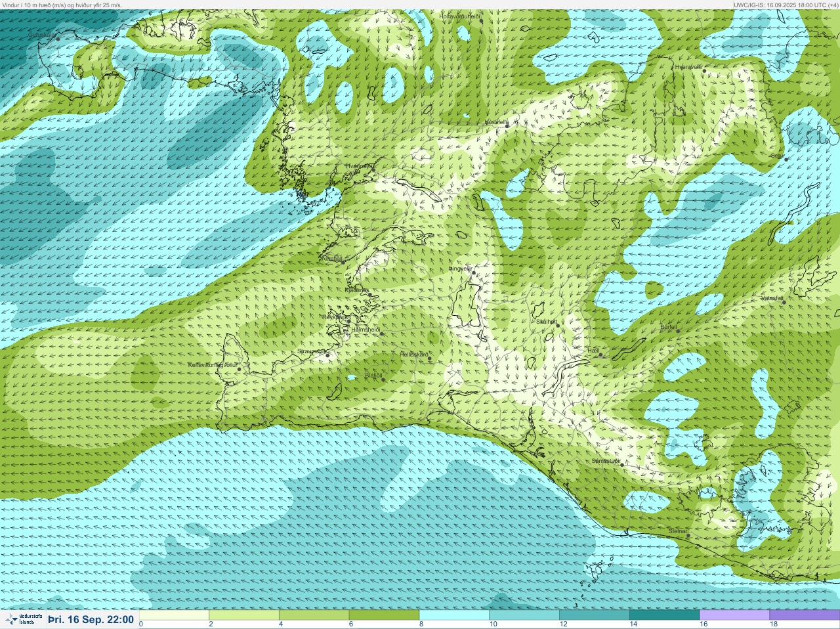840x629 pixels.
Task: Select the Hæll station marker
Action: [600, 355]
